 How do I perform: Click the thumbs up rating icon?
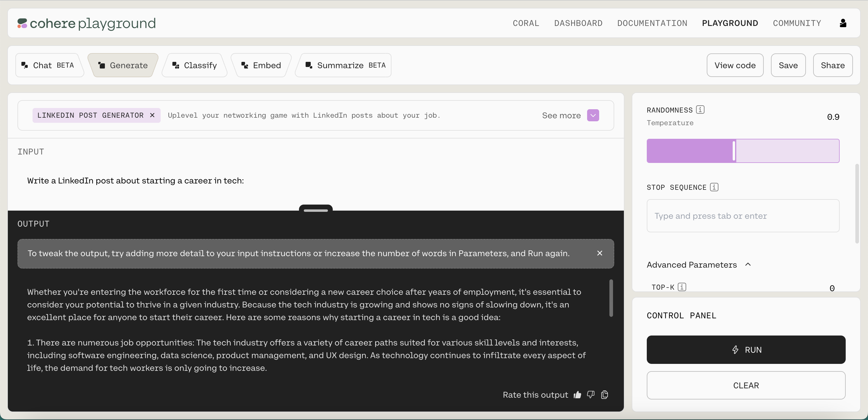pos(577,395)
